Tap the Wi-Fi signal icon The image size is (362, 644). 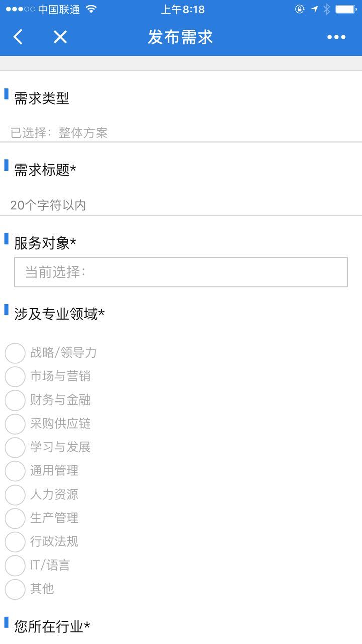pos(91,9)
